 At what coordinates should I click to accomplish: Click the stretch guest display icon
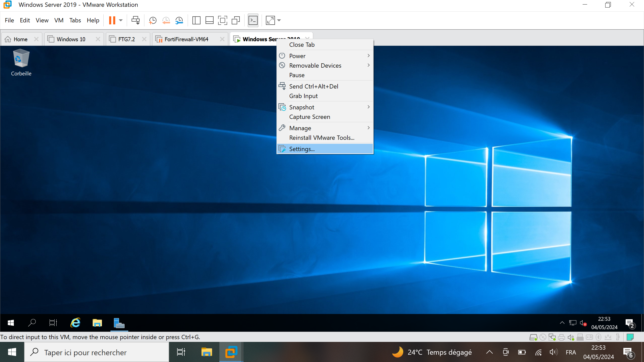click(x=270, y=20)
